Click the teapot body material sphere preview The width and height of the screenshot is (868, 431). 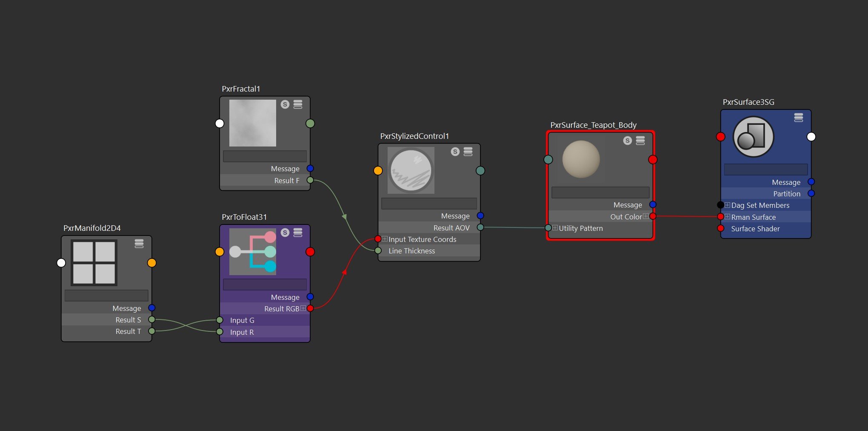581,159
